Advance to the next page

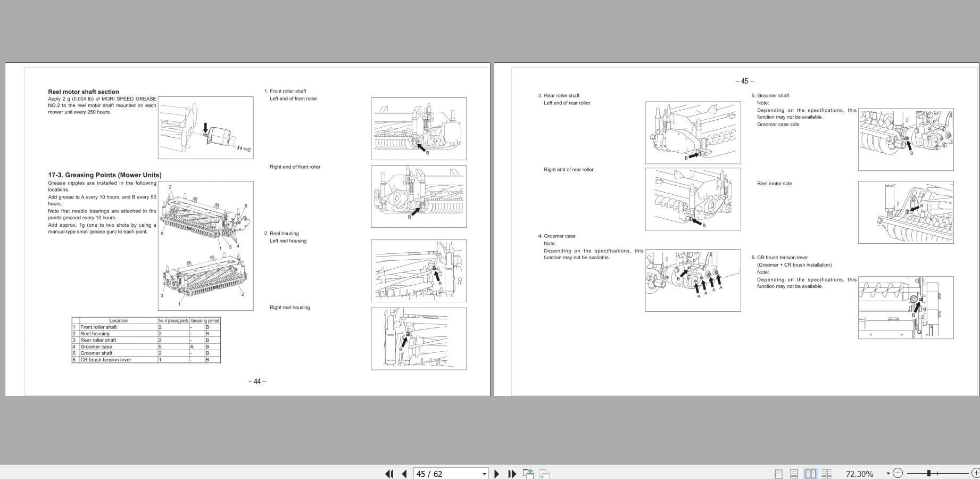(497, 473)
